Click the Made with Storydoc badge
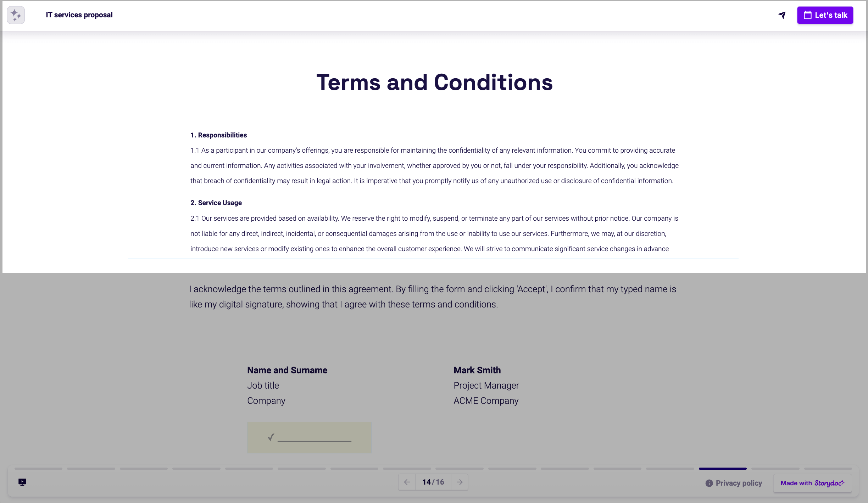The image size is (868, 503). coord(812,483)
